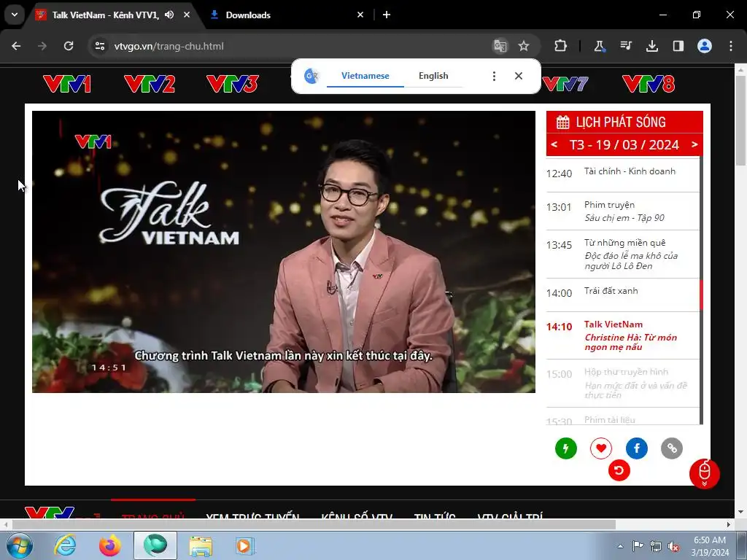Switch to the VTV3 channel

[x=233, y=84]
